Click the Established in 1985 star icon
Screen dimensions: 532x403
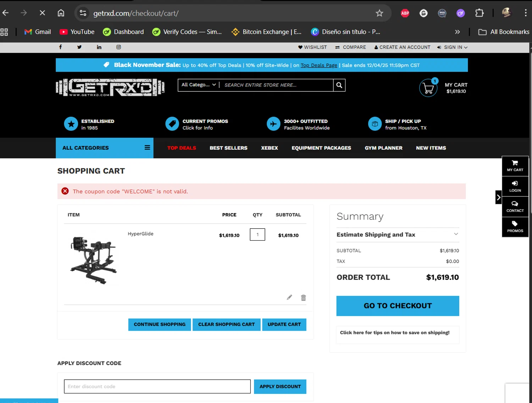pos(71,124)
